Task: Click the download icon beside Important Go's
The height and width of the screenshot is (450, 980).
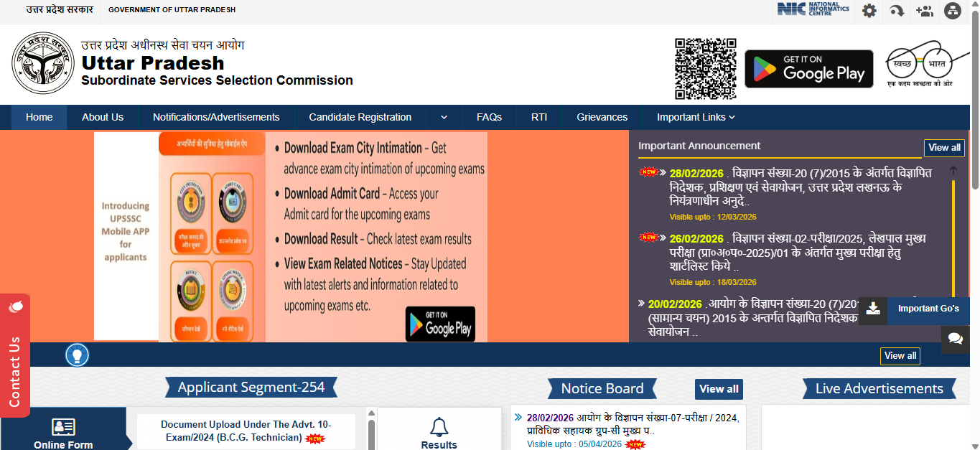Action: point(873,309)
